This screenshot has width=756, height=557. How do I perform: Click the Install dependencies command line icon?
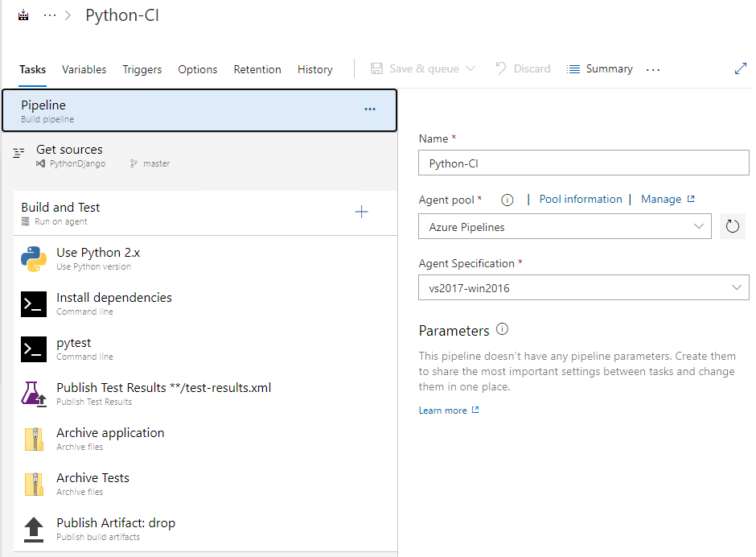point(34,304)
